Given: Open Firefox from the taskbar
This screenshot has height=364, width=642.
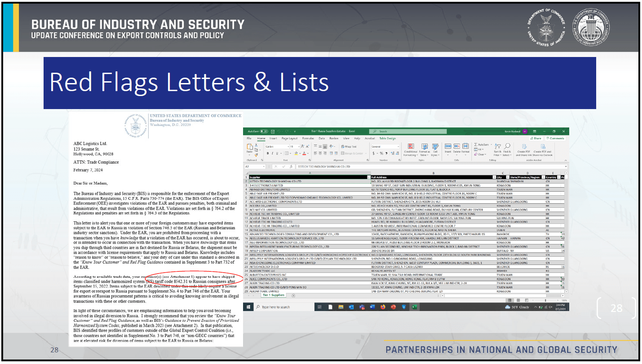Looking at the screenshot, I should 383,307.
